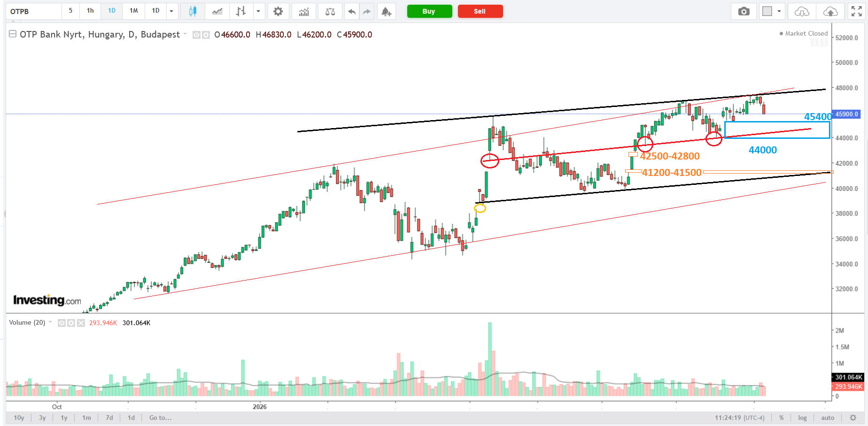This screenshot has width=868, height=426.
Task: Open the indicators chart icon
Action: coord(304,11)
